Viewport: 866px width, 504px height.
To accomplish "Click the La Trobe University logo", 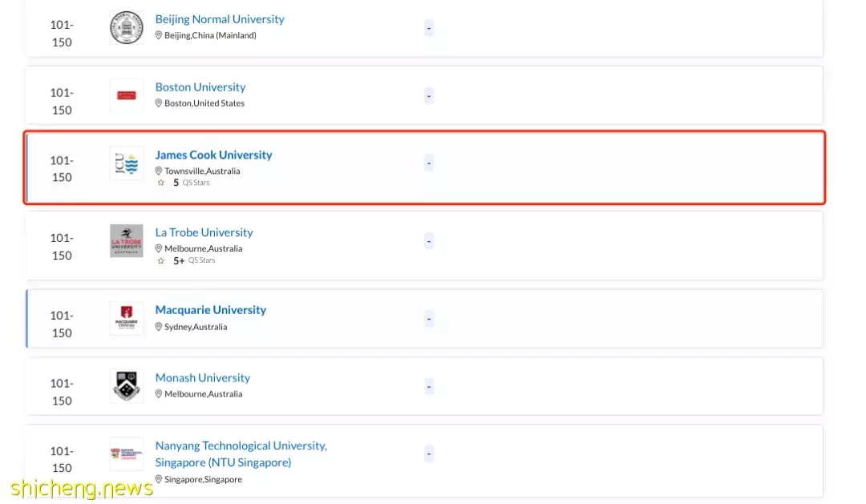I will pyautogui.click(x=127, y=240).
